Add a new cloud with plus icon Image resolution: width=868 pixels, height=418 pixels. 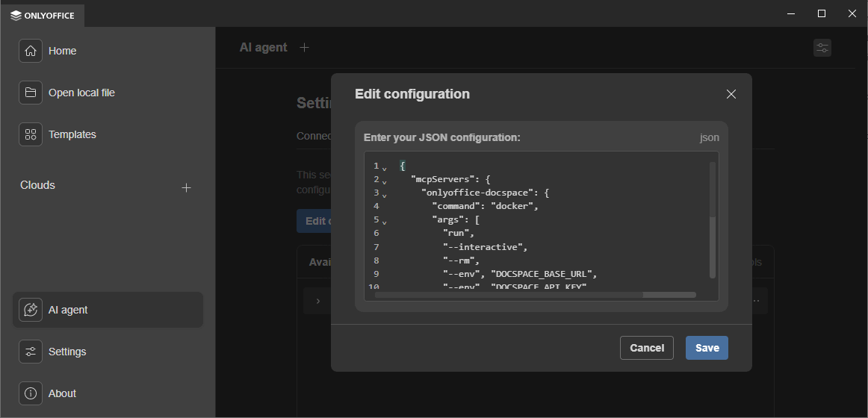pos(187,187)
